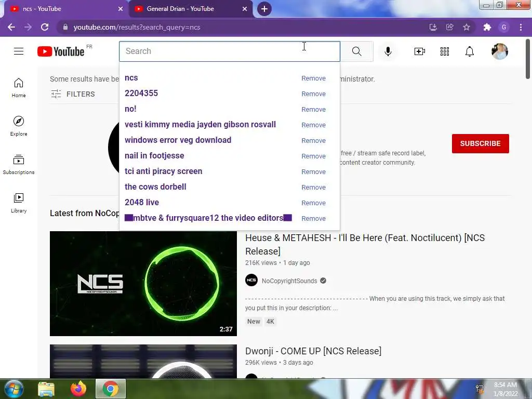Select 'vesti kimmy media jayden gibson rosvall' suggestion
Viewport: 532px width, 399px height.
[x=200, y=125]
